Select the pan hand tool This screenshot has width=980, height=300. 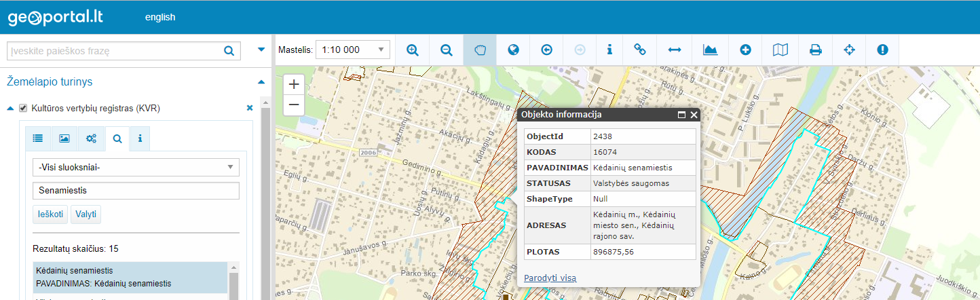point(480,50)
